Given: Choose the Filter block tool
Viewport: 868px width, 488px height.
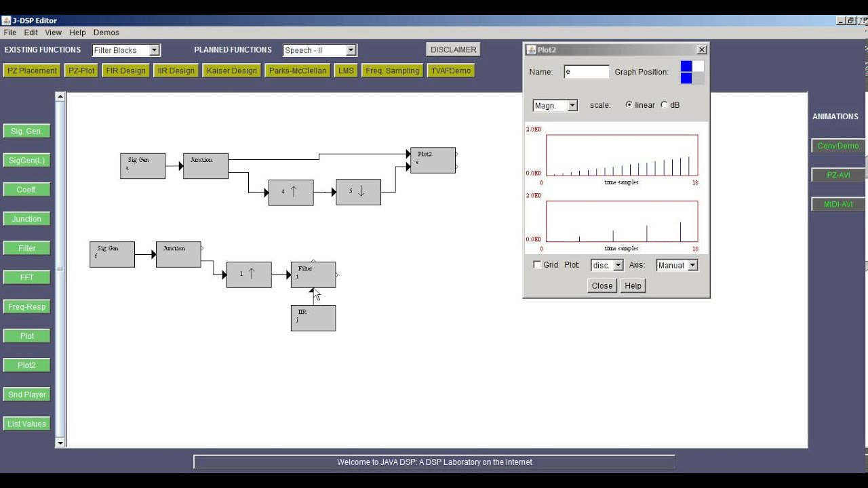Looking at the screenshot, I should coord(26,248).
